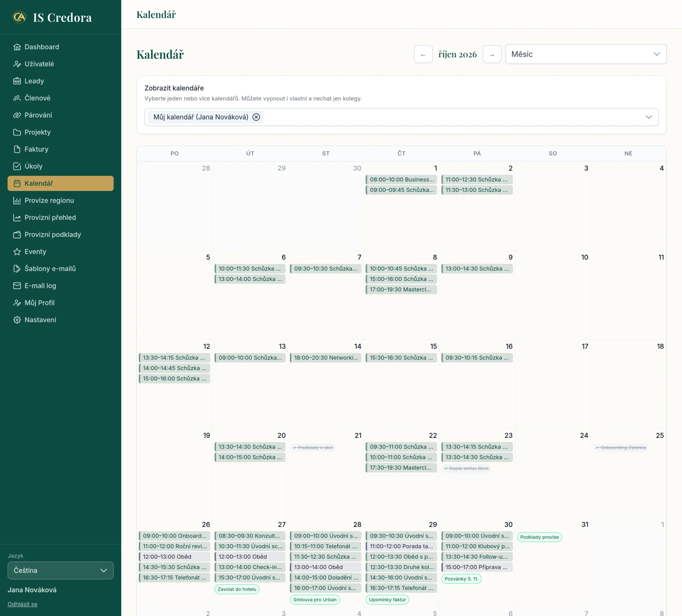The width and height of the screenshot is (682, 616).
Task: Open Dashboard via its home icon
Action: 17,47
